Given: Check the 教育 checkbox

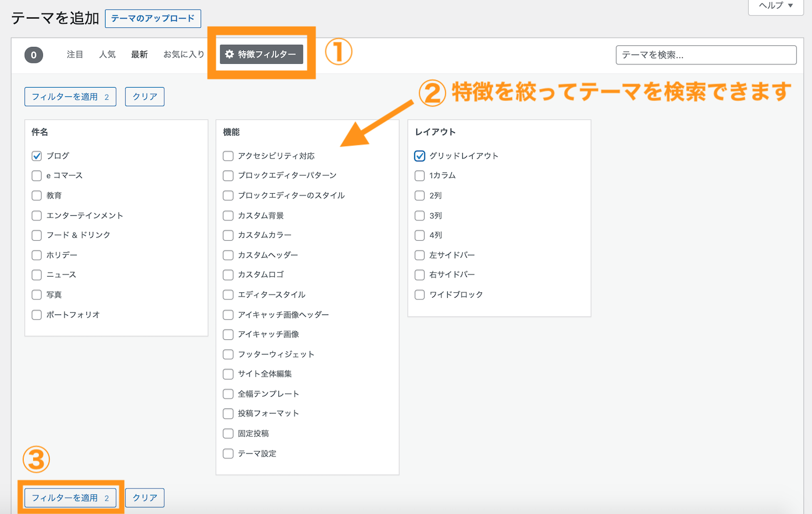Looking at the screenshot, I should tap(37, 196).
